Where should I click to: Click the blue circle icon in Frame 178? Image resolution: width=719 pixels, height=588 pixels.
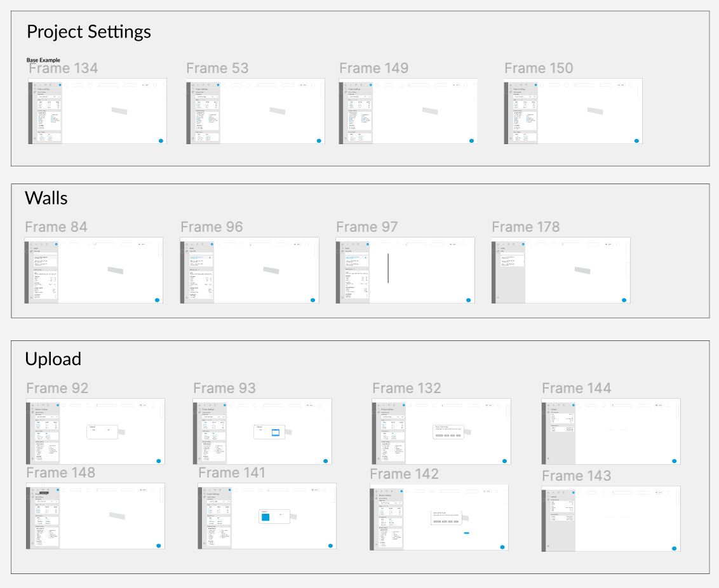(624, 300)
